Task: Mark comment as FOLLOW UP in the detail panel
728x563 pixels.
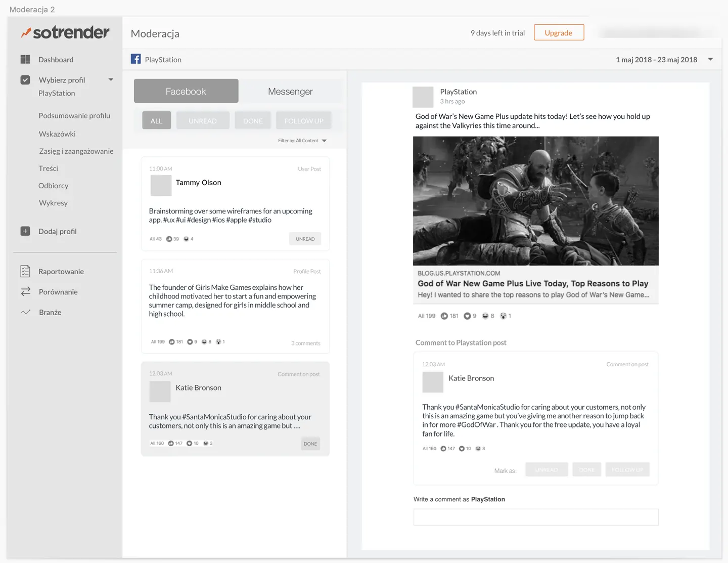Action: tap(627, 469)
